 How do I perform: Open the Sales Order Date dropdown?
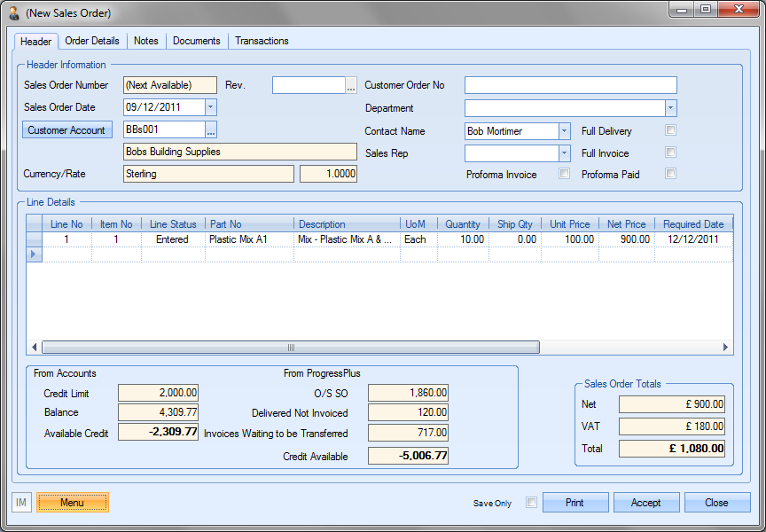[210, 107]
